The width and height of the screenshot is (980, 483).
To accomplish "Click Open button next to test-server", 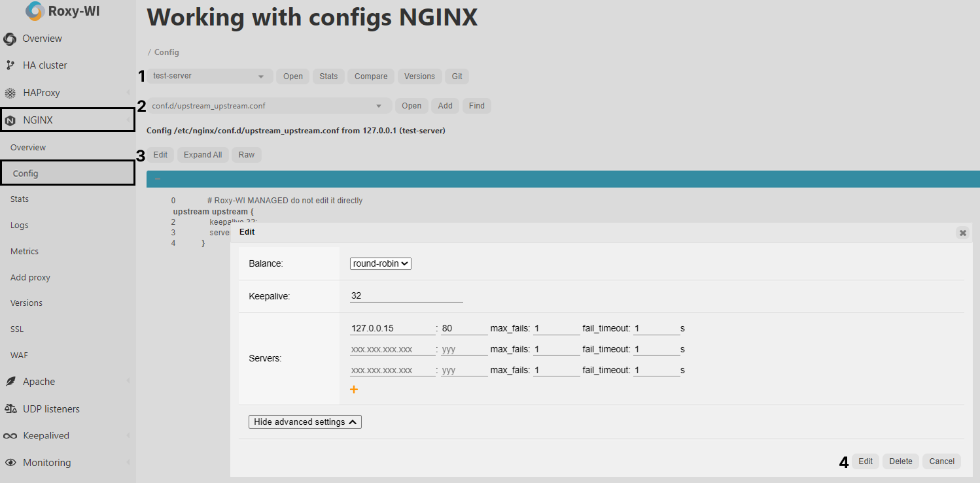I will tap(293, 76).
